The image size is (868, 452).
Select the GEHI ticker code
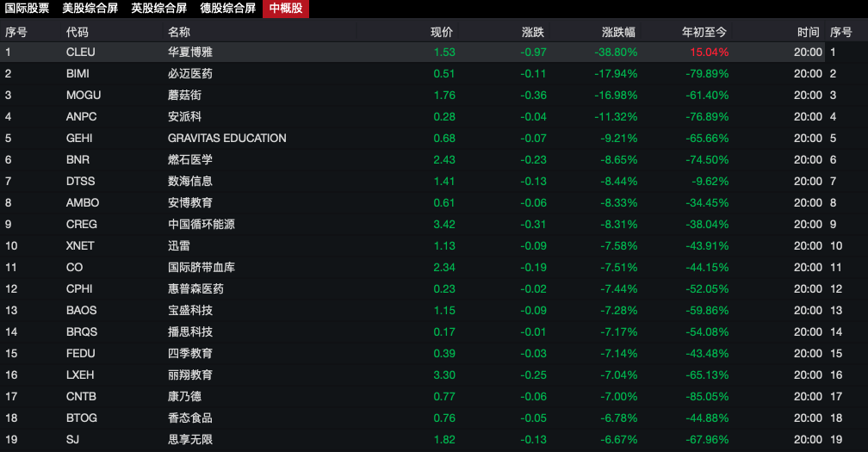(79, 139)
